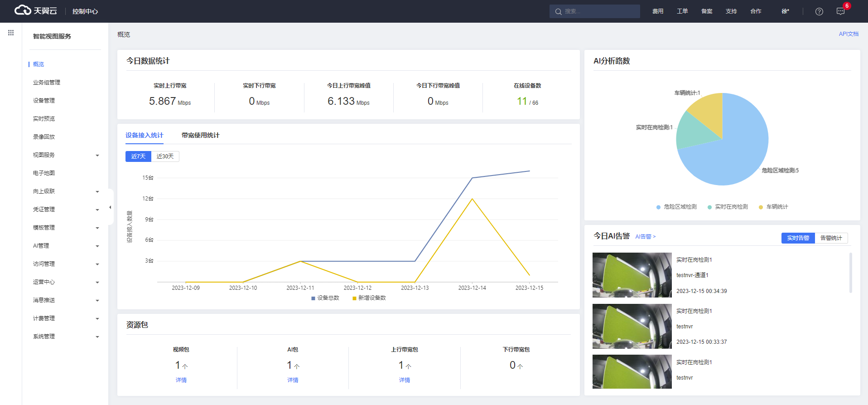
Task: Open the messages notification icon
Action: click(x=840, y=11)
